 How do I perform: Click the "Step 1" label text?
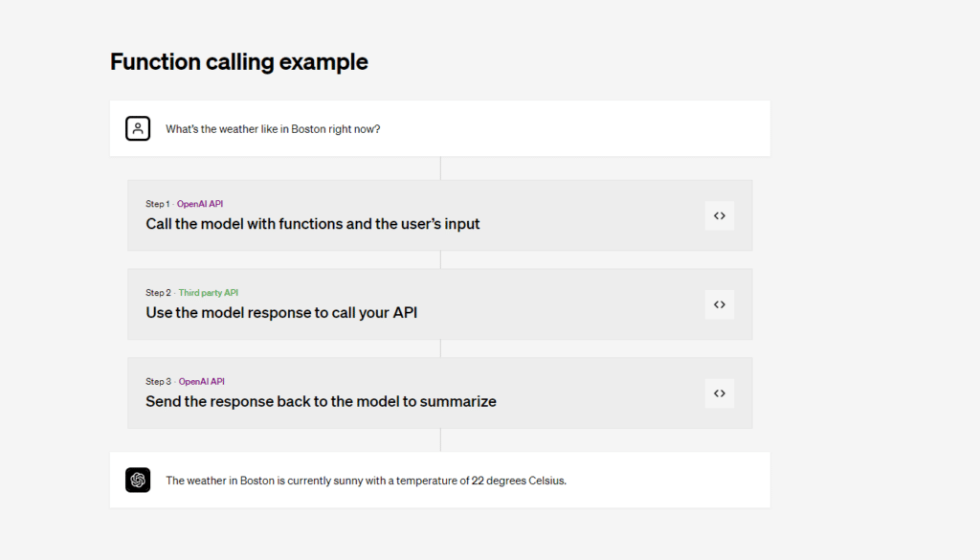pyautogui.click(x=157, y=204)
